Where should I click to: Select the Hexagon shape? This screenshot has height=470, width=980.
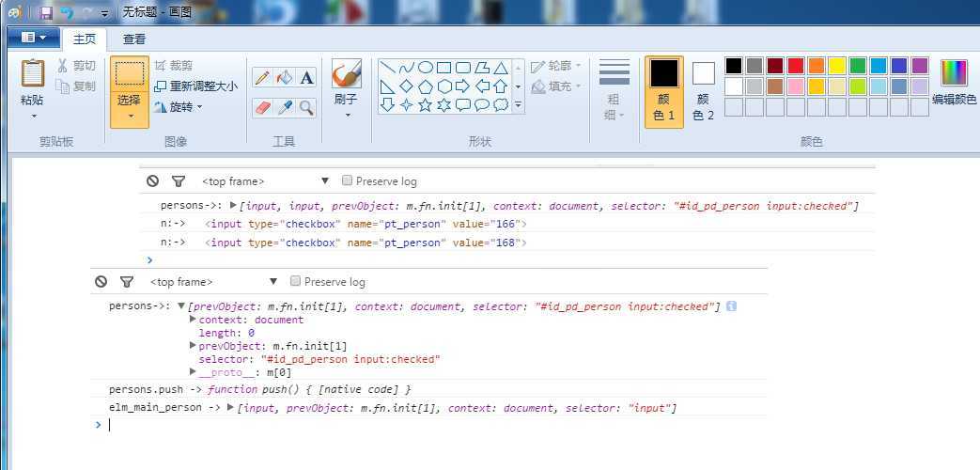click(443, 86)
